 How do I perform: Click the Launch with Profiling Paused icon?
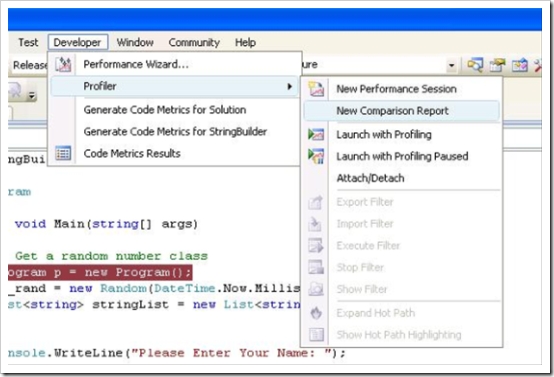[316, 156]
